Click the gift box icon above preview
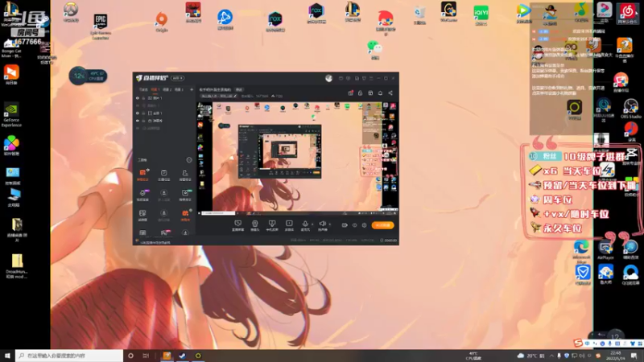The image size is (644, 362). click(350, 93)
